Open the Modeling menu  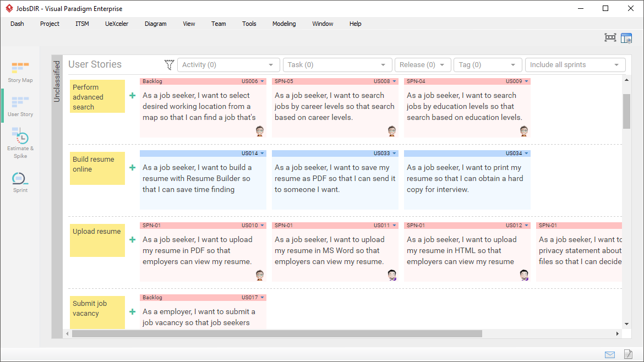click(284, 24)
